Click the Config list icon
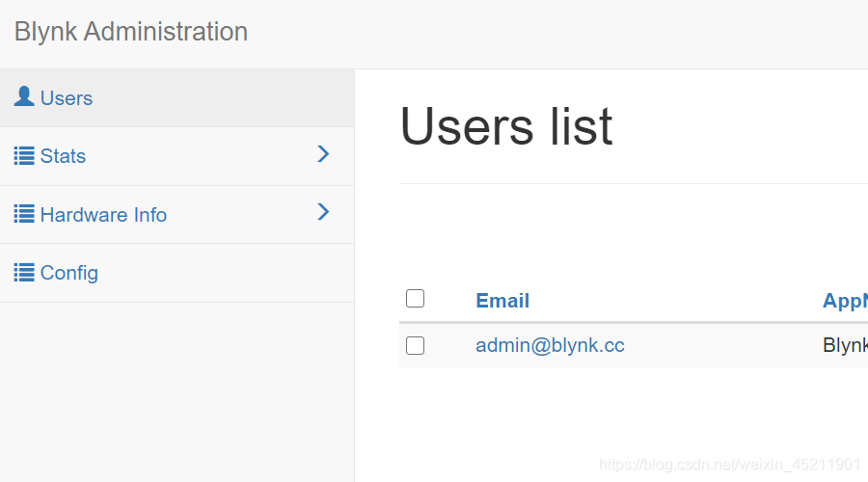 tap(24, 272)
